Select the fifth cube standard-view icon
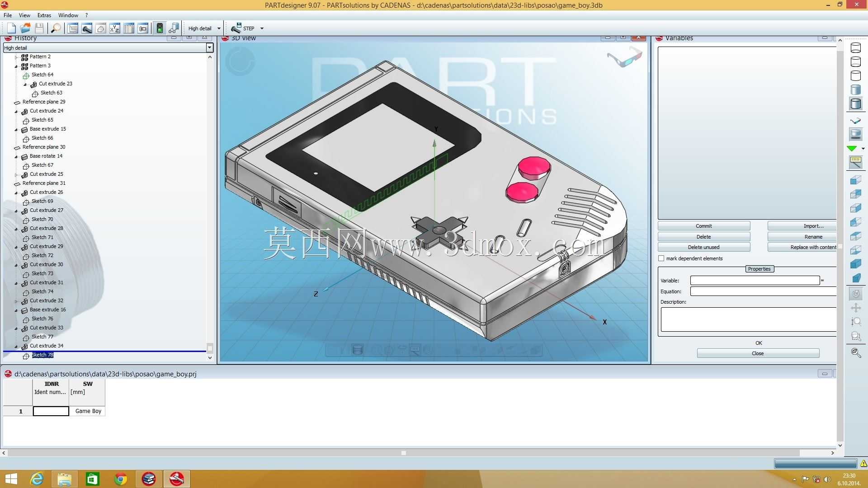Viewport: 868px width, 488px height. coord(856,236)
